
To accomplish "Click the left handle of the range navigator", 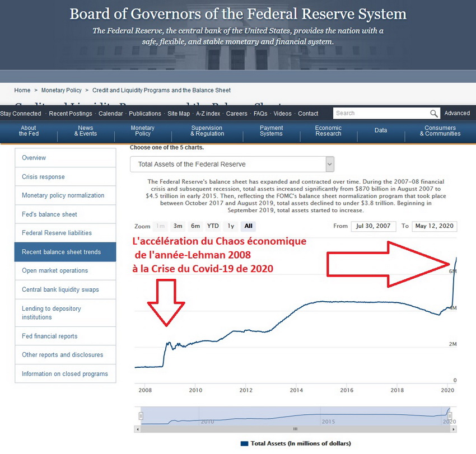I will click(x=141, y=416).
